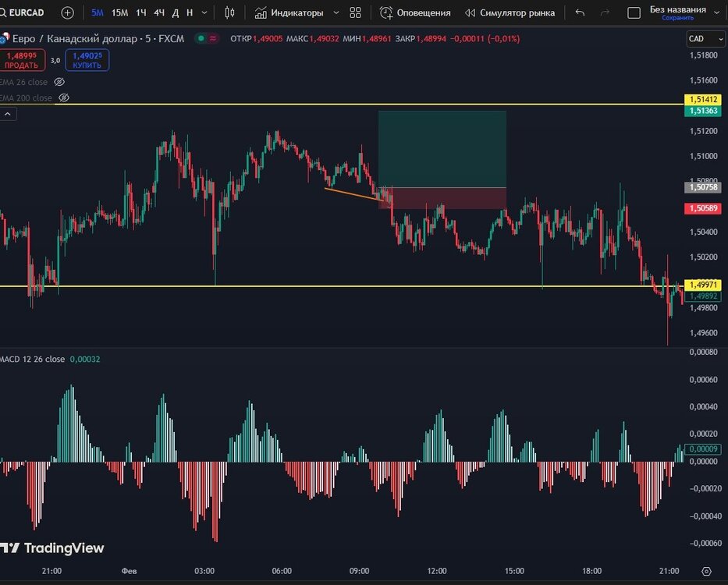Expand the Без названия layout menu chevron
The height and width of the screenshot is (585, 728).
tap(716, 12)
